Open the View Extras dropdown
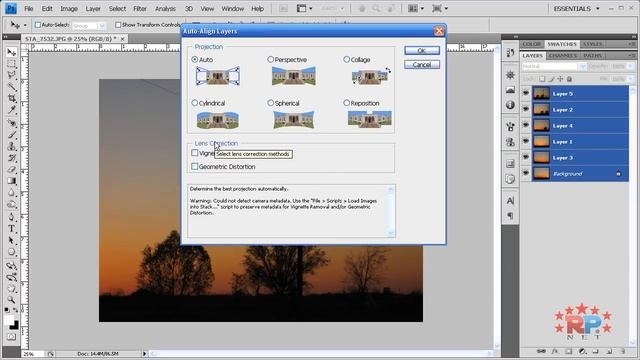 click(304, 9)
